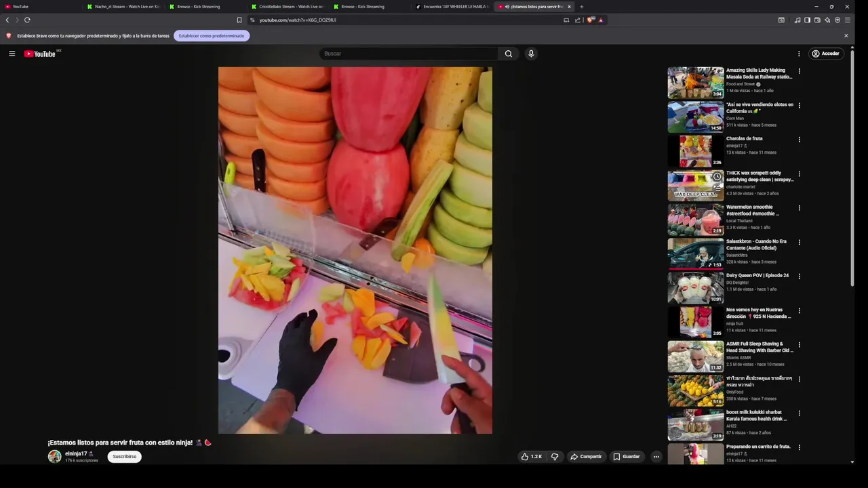Focus the Buscar search field
This screenshot has width=868, height=488.
[x=409, y=54]
